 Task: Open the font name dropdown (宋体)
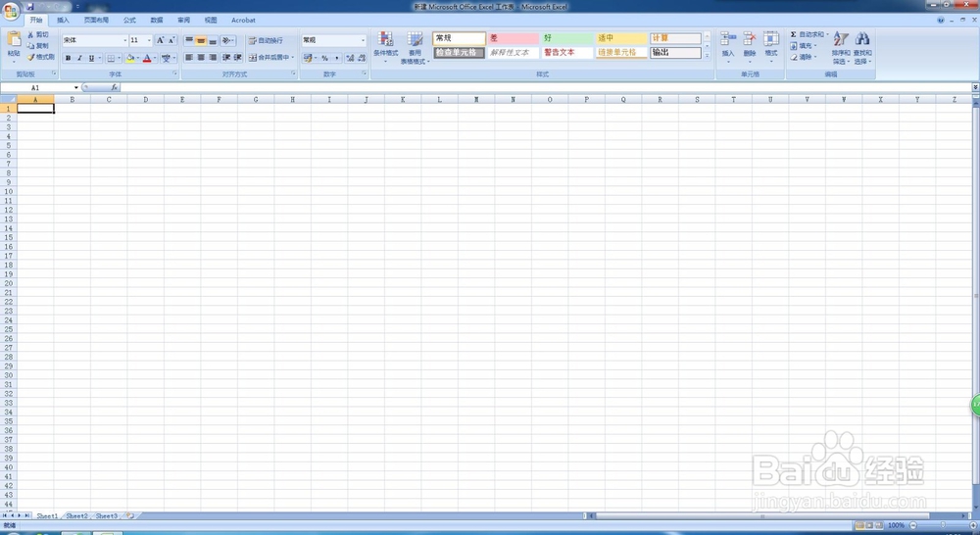[x=125, y=40]
